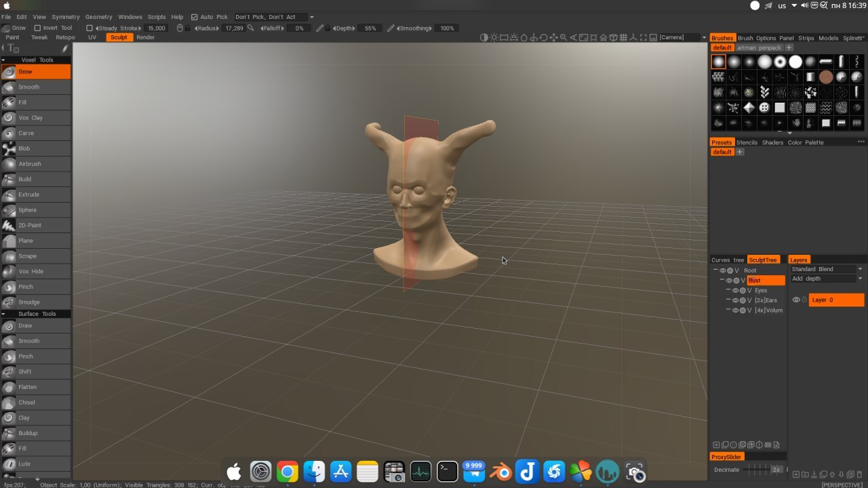
Task: Open the Geometry menu
Action: point(98,17)
